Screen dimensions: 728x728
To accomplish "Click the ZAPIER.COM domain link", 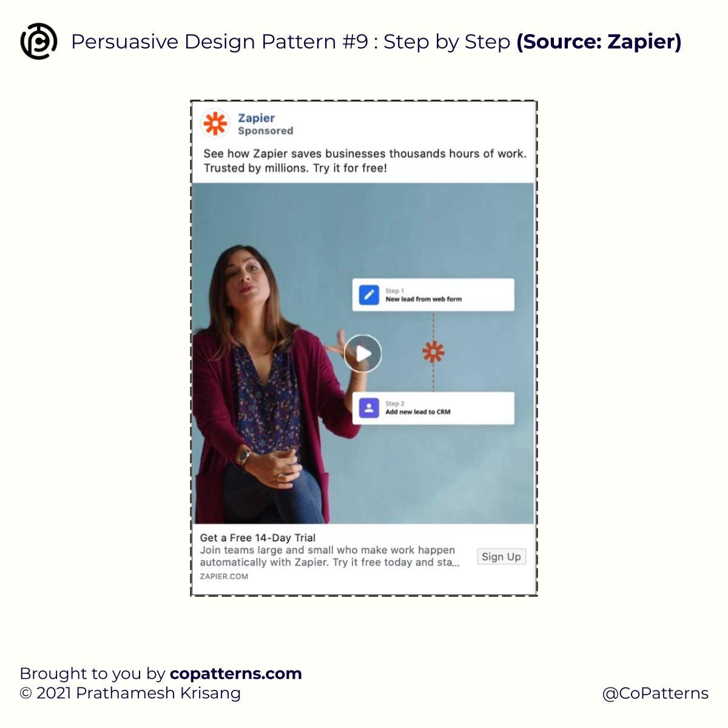I will [x=224, y=576].
